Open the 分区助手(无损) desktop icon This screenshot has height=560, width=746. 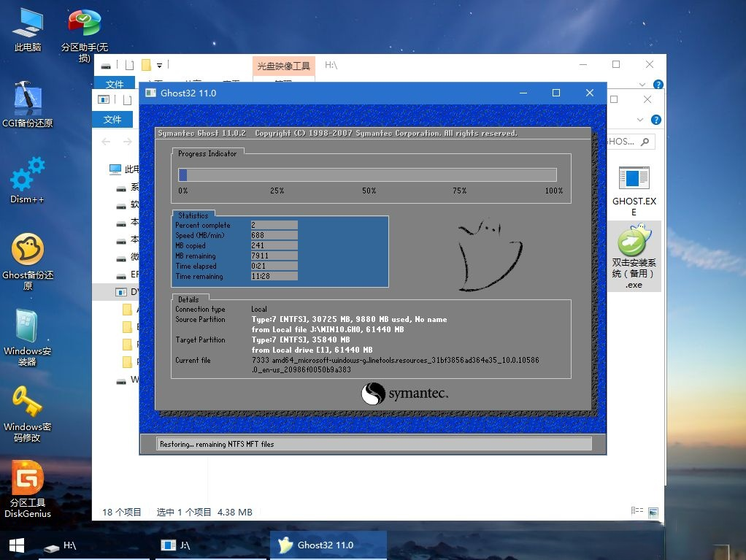click(x=84, y=36)
